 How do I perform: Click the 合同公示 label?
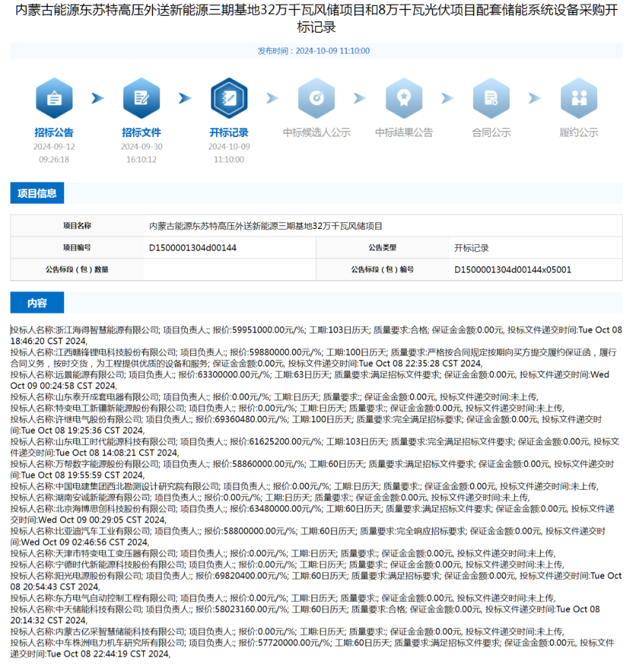(x=492, y=132)
